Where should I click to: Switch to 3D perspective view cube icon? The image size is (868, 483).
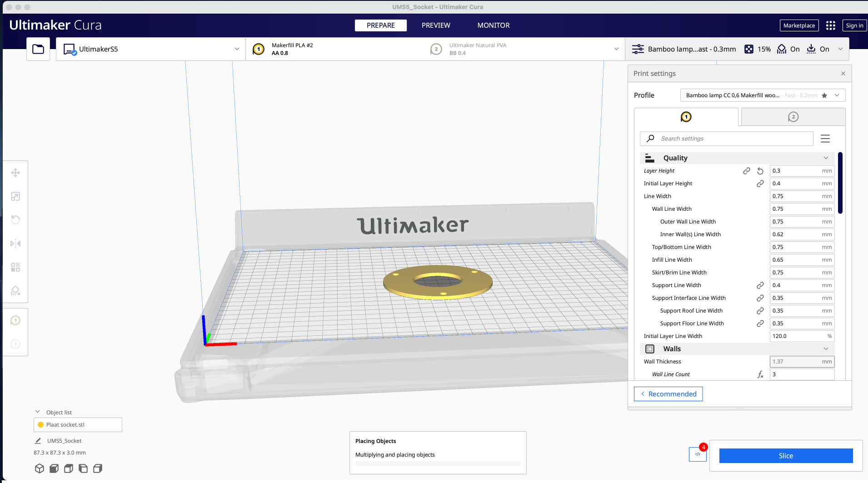click(x=40, y=468)
